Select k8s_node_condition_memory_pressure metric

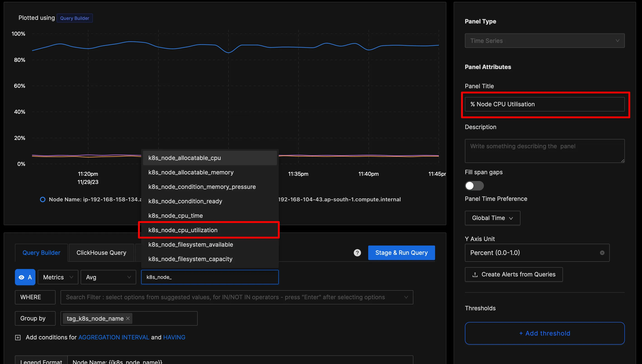coord(210,187)
